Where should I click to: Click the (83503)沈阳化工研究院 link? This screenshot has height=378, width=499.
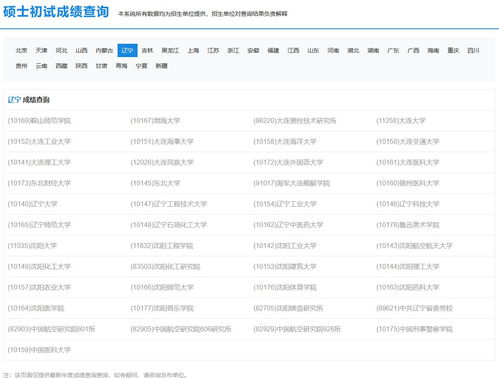point(165,266)
